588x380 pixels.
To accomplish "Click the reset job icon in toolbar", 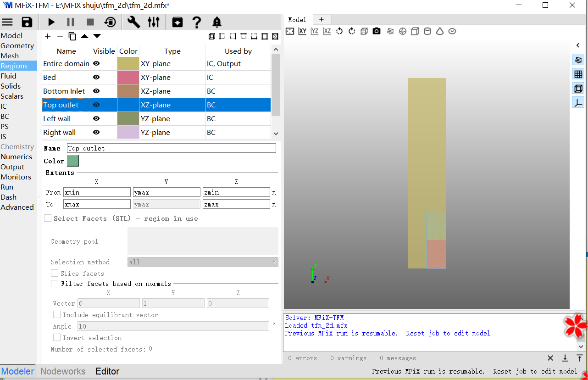I will click(110, 22).
